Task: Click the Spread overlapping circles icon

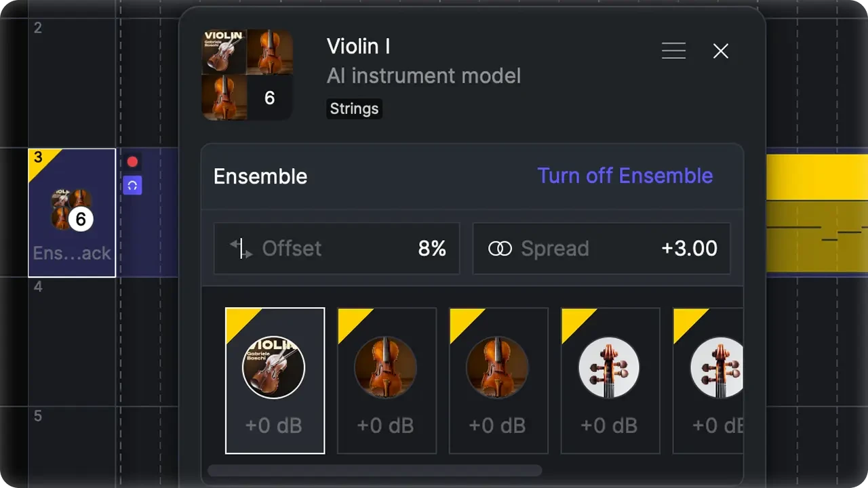Action: click(x=500, y=249)
